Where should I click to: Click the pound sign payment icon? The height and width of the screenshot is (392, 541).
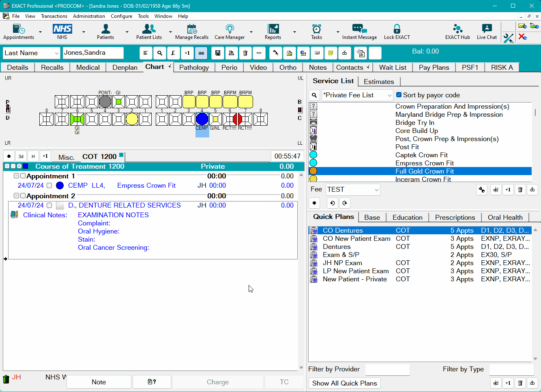pos(173,53)
